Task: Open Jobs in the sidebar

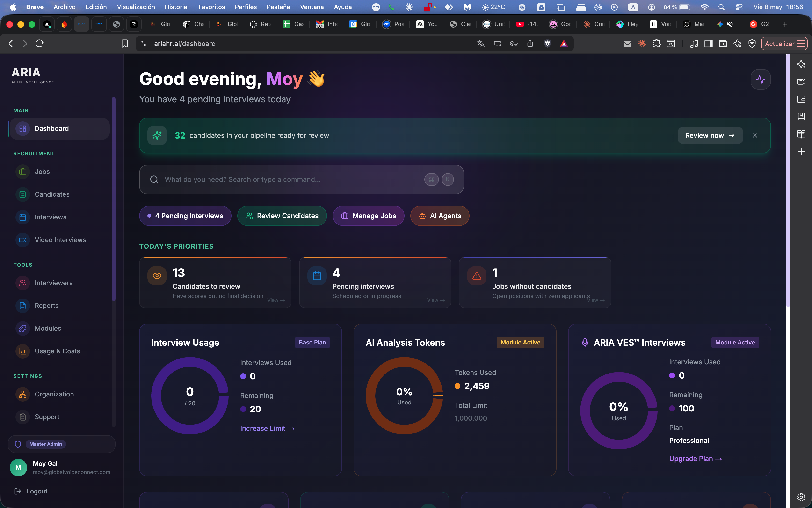Action: pos(59,172)
